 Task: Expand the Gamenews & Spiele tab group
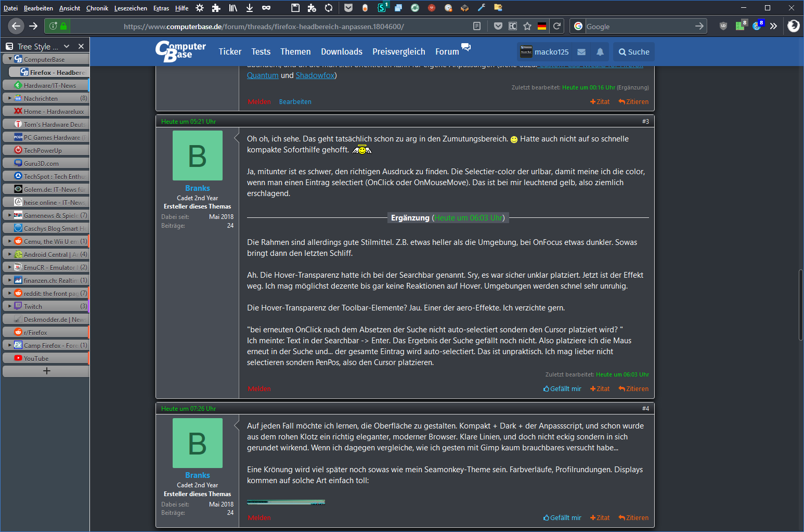coord(10,215)
